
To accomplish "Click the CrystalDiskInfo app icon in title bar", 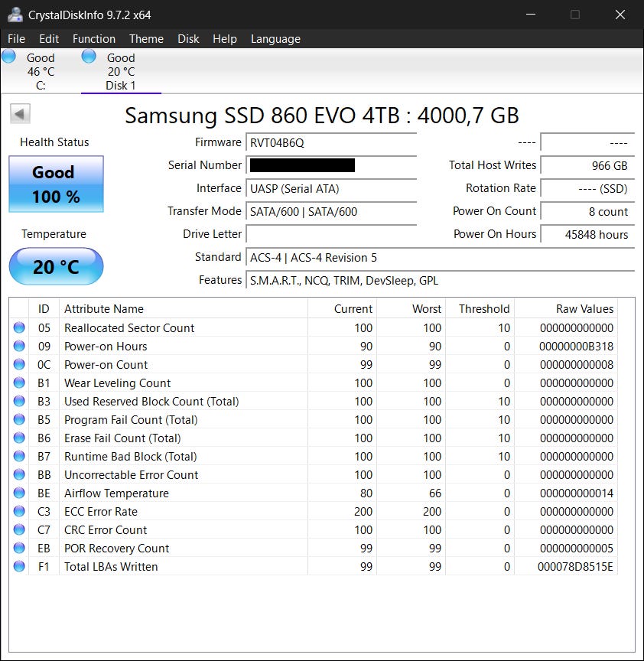I will click(x=15, y=15).
